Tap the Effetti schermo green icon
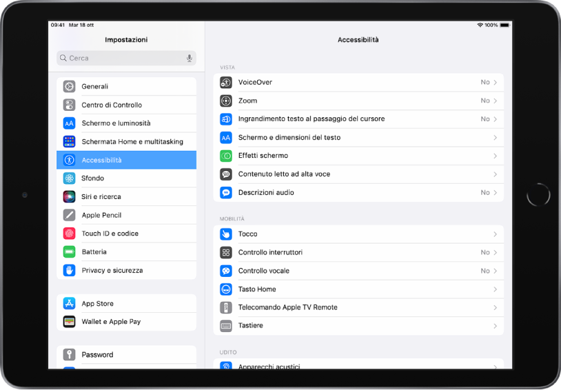 click(226, 156)
